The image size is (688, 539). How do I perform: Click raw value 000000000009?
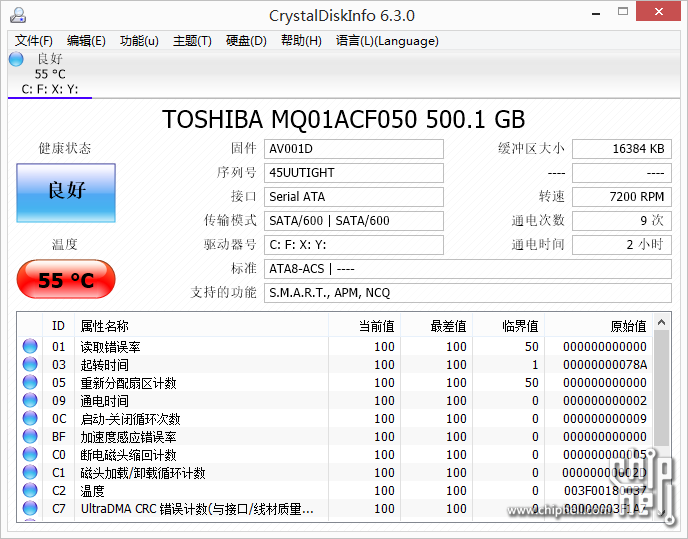point(605,418)
